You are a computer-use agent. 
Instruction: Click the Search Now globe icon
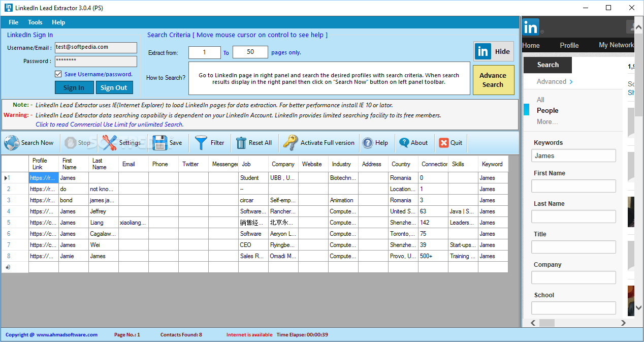(x=12, y=143)
